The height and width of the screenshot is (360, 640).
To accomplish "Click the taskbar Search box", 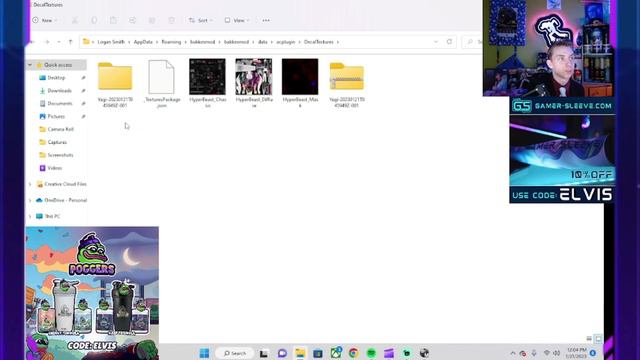I will [x=235, y=353].
